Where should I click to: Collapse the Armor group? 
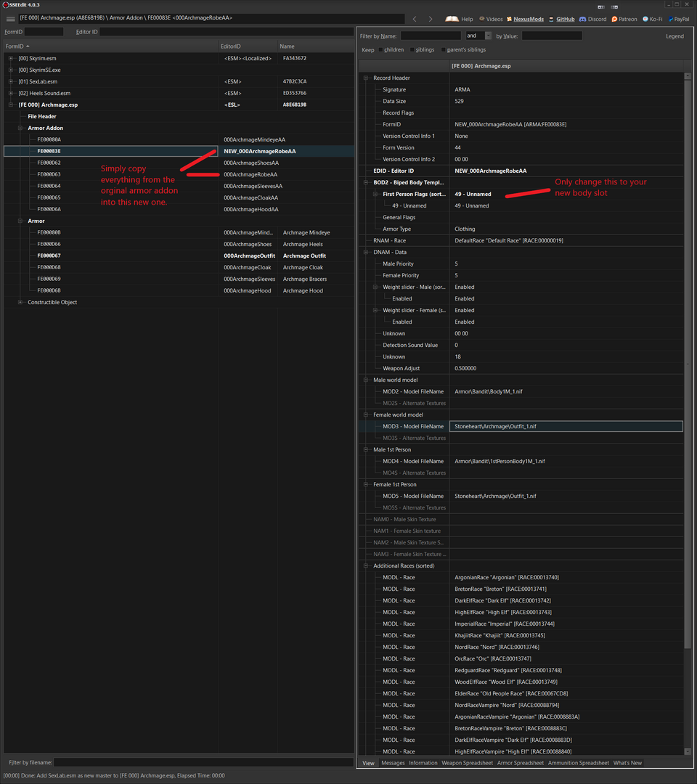click(20, 221)
